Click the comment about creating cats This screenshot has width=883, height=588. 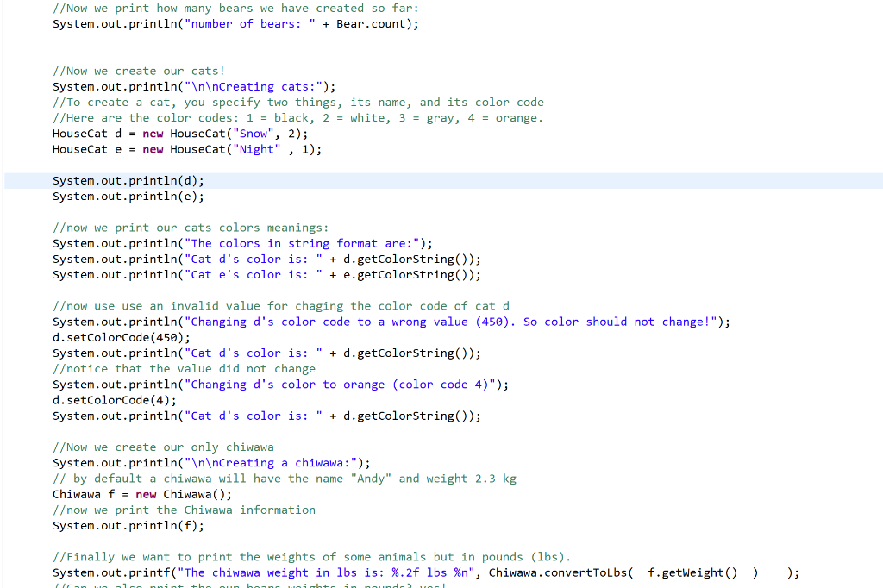tap(138, 71)
